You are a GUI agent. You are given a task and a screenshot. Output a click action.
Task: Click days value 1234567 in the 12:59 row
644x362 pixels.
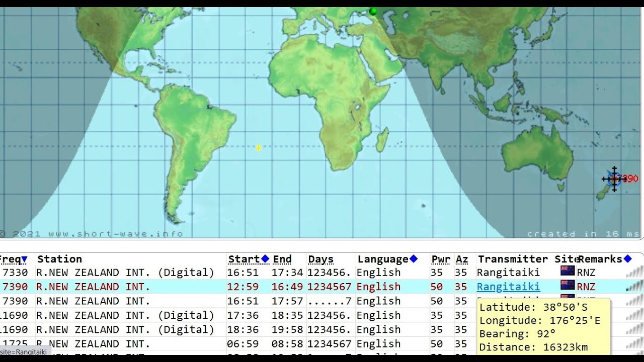click(330, 287)
